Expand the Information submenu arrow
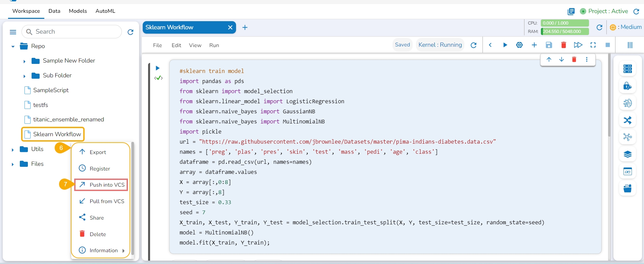 click(x=124, y=251)
